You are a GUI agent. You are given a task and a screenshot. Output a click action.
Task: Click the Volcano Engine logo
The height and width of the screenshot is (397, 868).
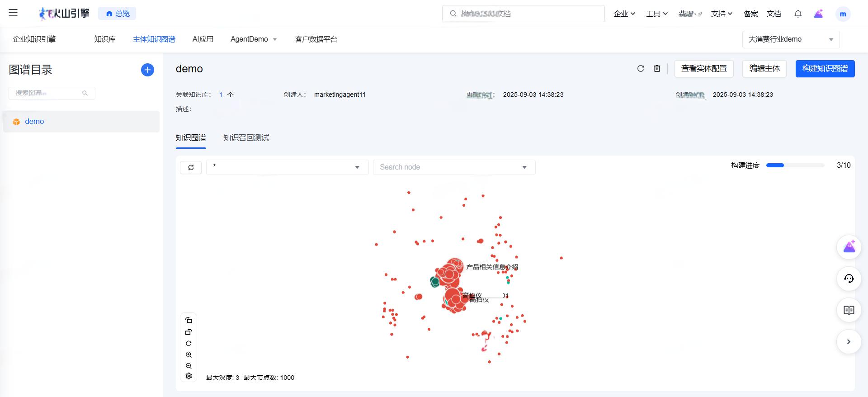coord(64,14)
